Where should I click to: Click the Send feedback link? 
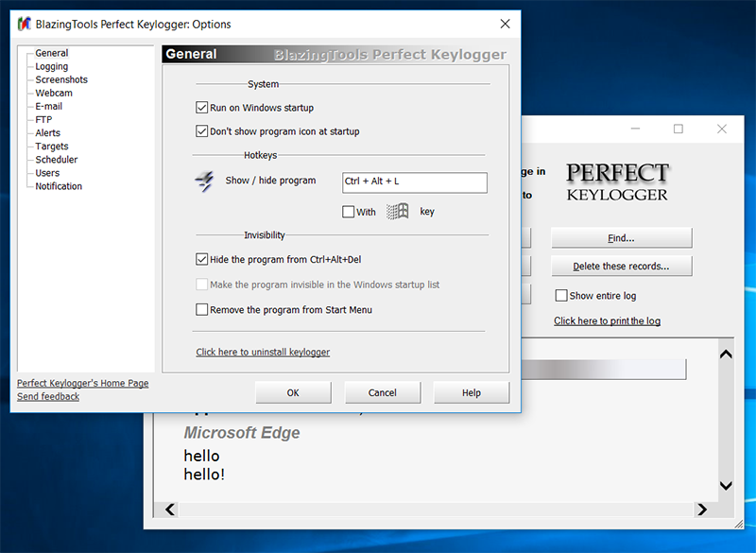[48, 396]
